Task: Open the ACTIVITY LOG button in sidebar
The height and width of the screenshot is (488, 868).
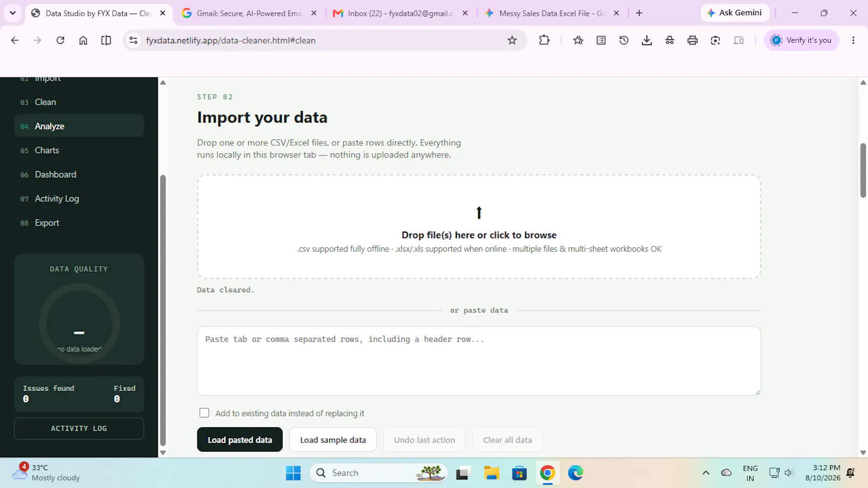Action: pyautogui.click(x=79, y=428)
